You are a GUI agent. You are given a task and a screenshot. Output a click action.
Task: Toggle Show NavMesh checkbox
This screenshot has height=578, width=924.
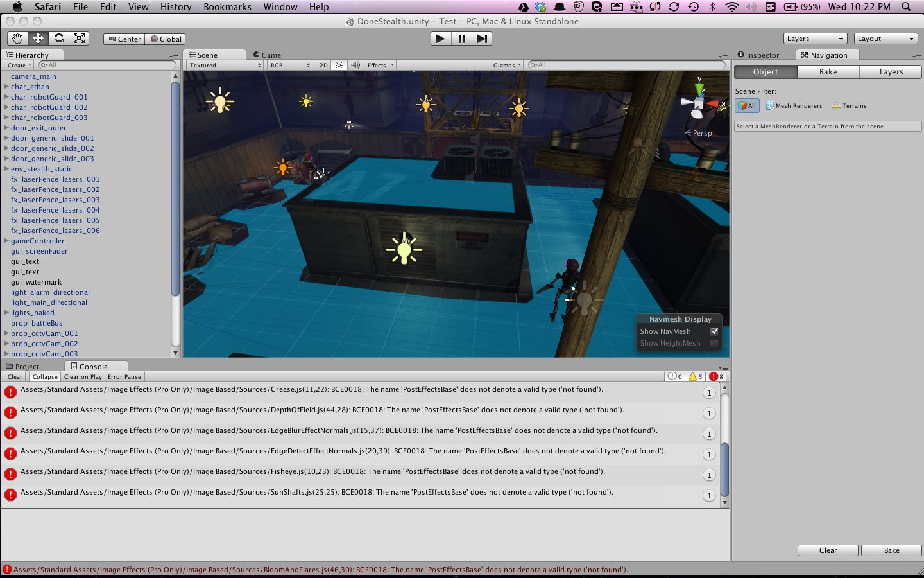[x=714, y=331]
